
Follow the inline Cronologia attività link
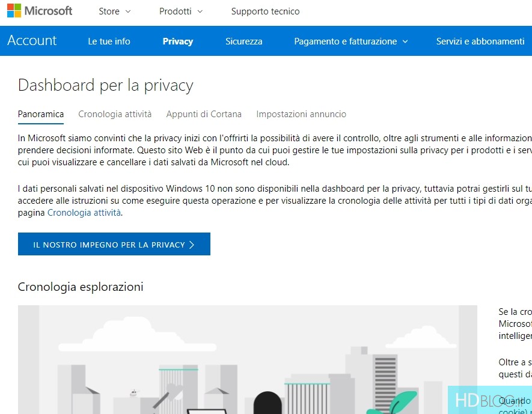84,213
